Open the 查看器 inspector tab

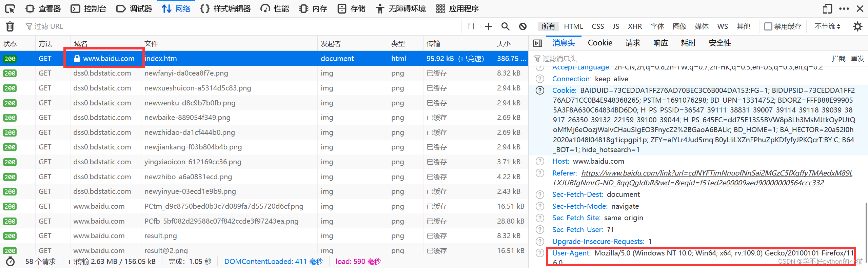43,9
